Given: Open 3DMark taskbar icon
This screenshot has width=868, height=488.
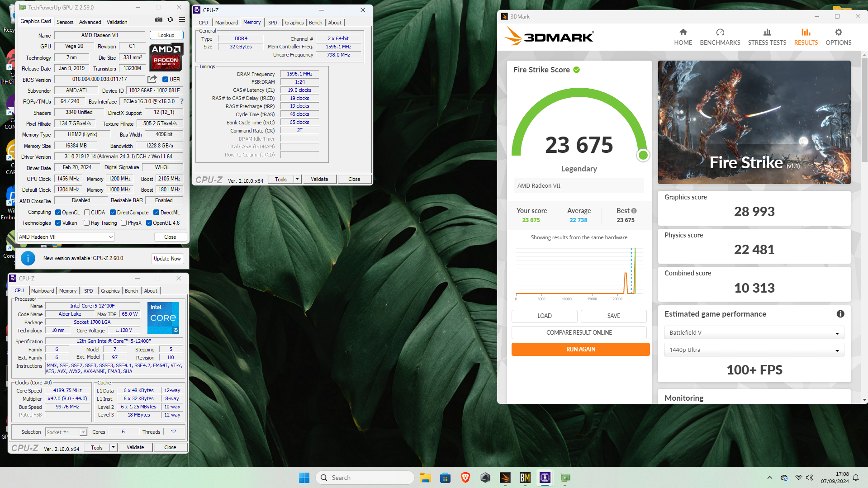Looking at the screenshot, I should 505,478.
